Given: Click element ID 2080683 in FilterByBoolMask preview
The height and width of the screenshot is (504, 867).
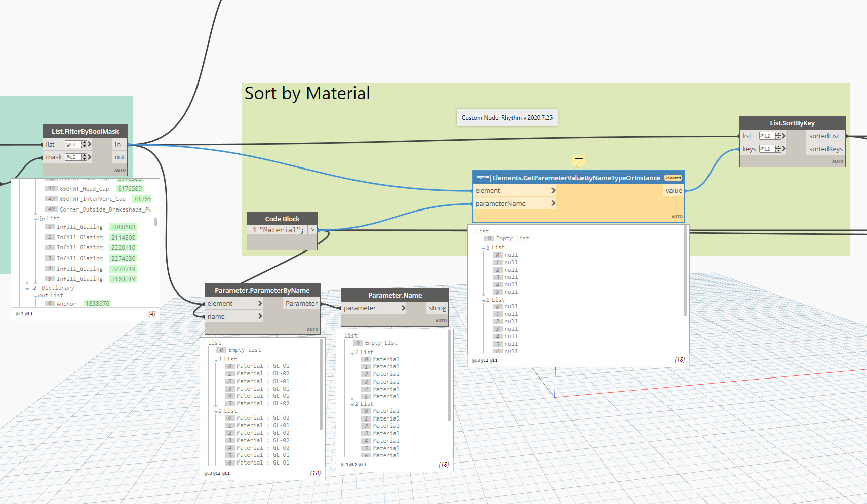Looking at the screenshot, I should pos(123,227).
